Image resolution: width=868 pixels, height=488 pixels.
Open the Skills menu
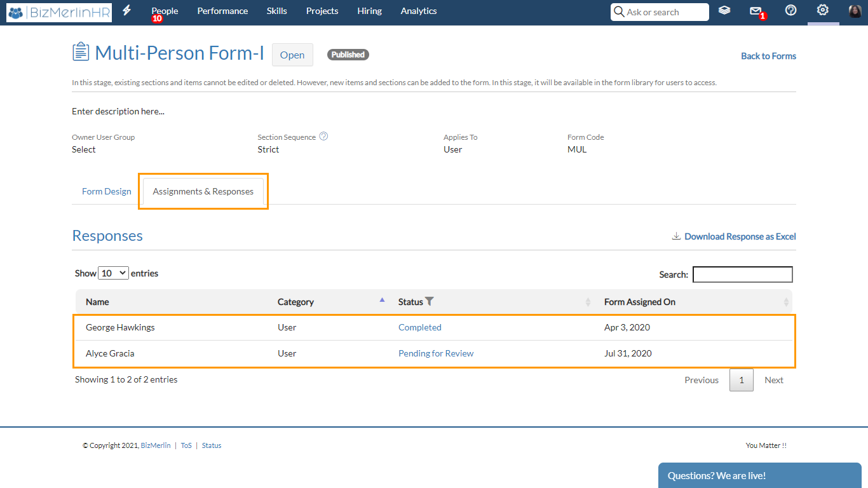277,11
